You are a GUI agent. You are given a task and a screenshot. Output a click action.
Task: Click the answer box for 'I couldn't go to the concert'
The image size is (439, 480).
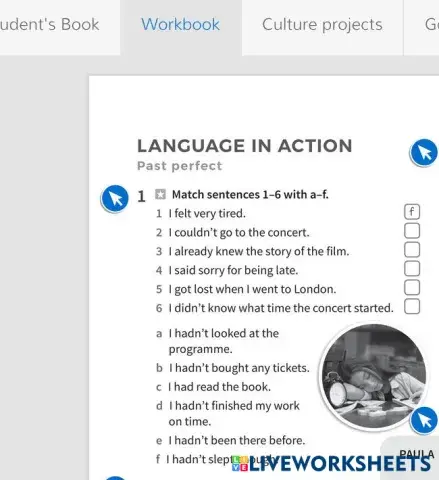point(412,231)
